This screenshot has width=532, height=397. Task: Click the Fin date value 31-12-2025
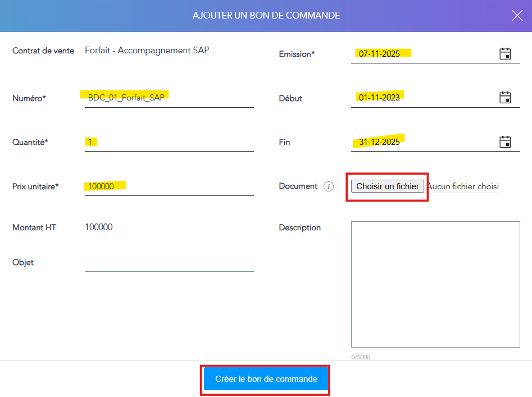pyautogui.click(x=379, y=142)
